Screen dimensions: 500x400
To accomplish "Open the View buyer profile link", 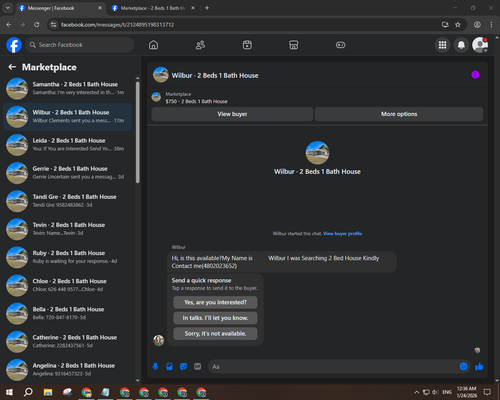I will [x=342, y=234].
